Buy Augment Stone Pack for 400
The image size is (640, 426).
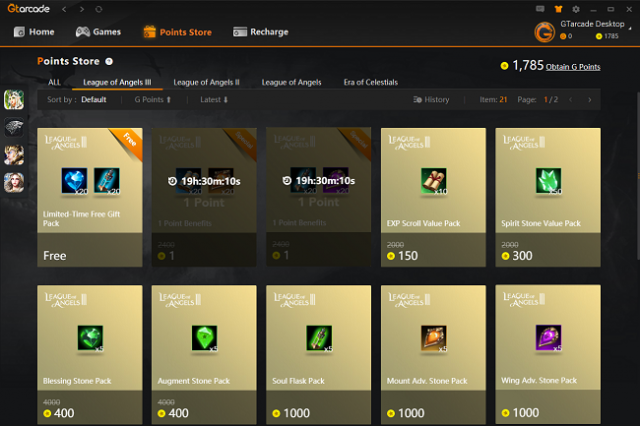[204, 355]
